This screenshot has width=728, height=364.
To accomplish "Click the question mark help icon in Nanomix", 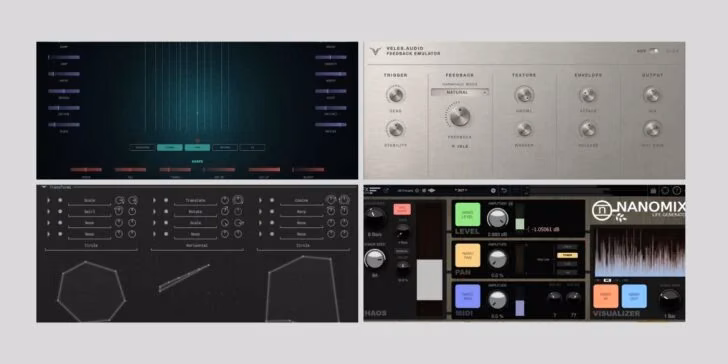I will click(x=676, y=190).
